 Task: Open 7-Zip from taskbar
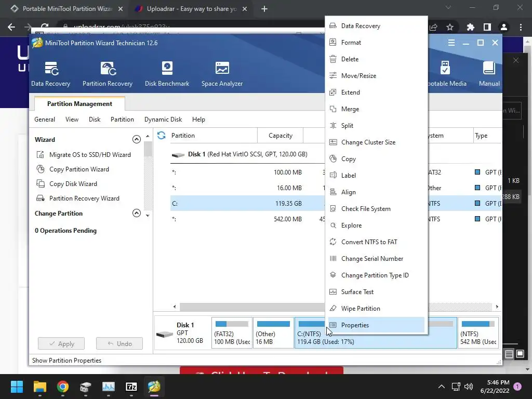point(131,387)
